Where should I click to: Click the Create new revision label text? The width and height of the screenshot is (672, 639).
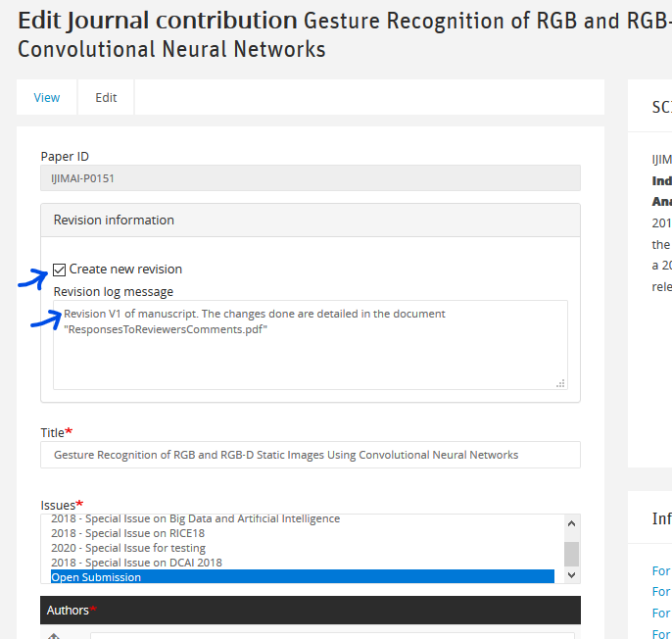pyautogui.click(x=125, y=269)
